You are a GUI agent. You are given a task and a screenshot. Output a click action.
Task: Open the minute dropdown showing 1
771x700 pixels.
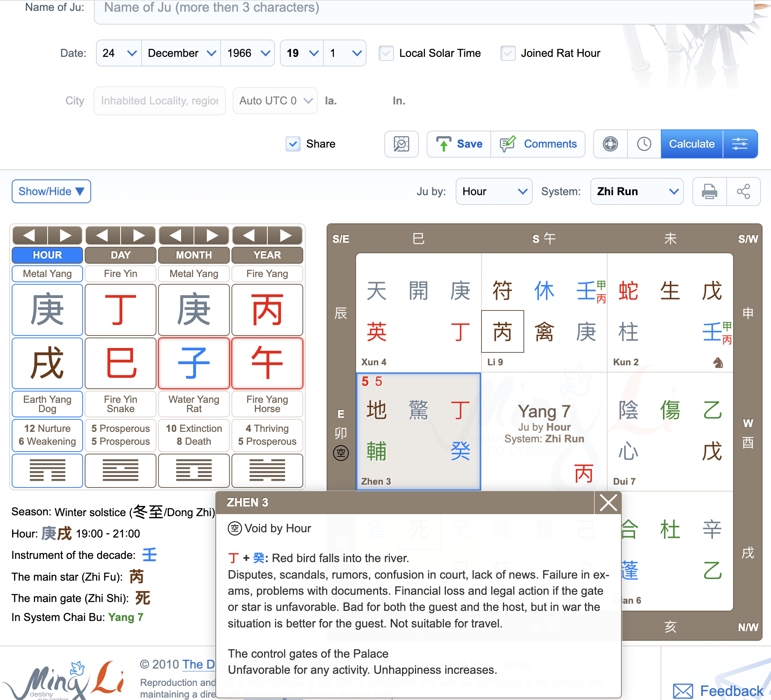click(x=345, y=53)
